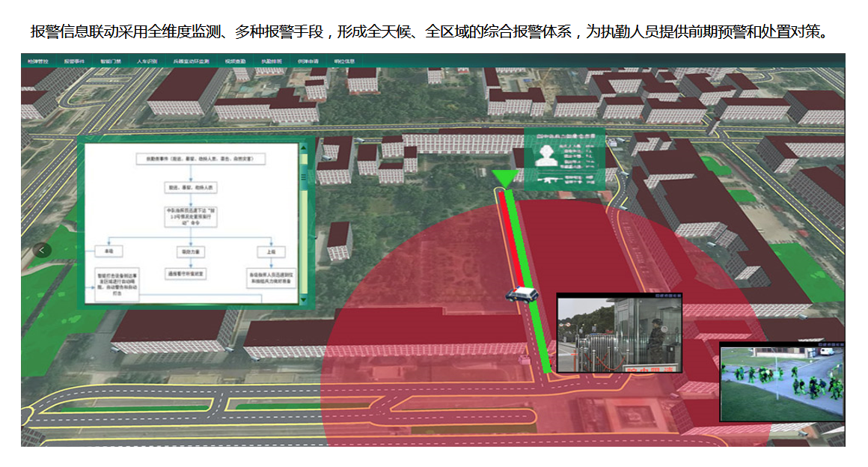This screenshot has width=868, height=467.
Task: Click the 上级 flowchart node
Action: coord(271,251)
